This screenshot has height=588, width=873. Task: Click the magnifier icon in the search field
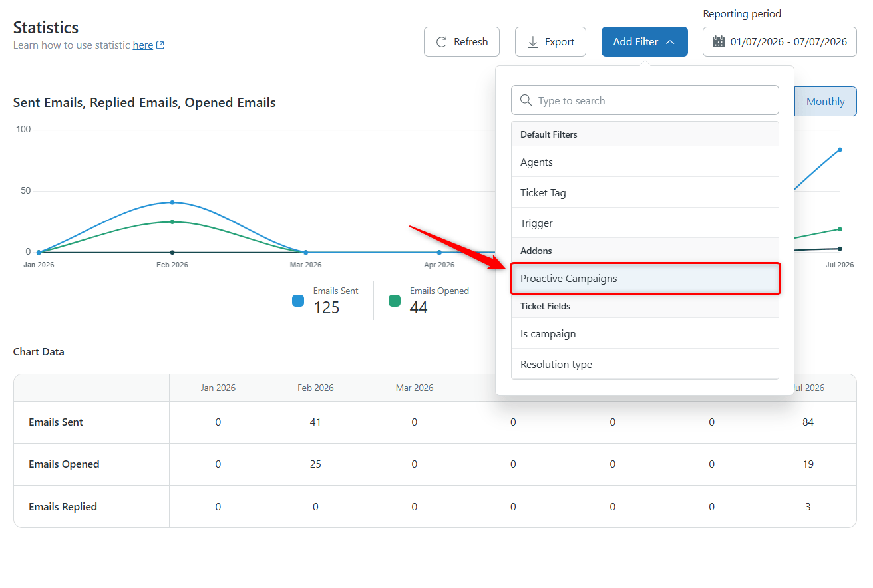click(x=526, y=100)
